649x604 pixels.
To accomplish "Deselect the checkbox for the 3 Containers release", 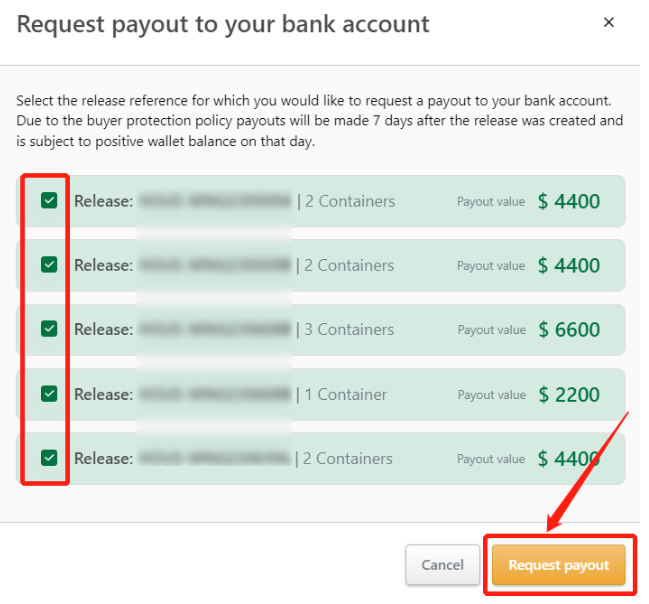I will click(49, 329).
